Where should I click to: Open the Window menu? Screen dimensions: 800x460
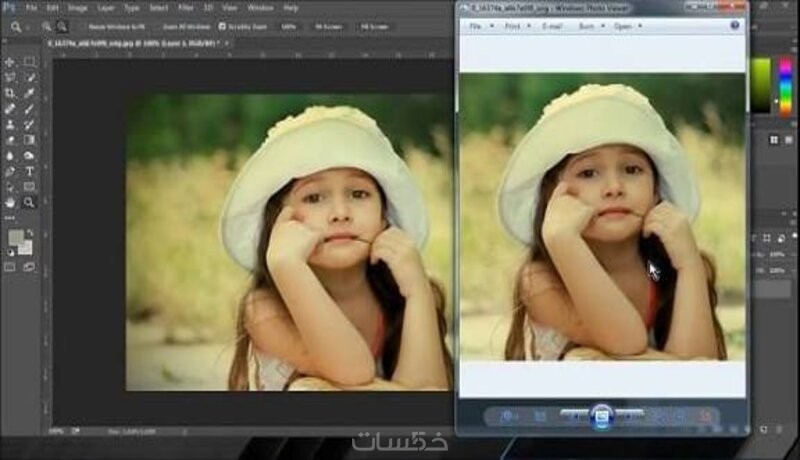[260, 8]
